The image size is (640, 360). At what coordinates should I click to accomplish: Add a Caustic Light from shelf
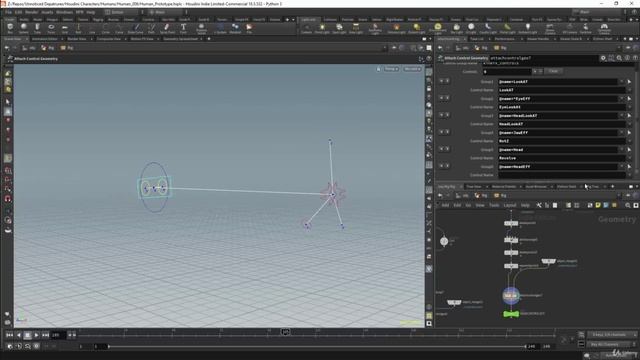[488, 28]
